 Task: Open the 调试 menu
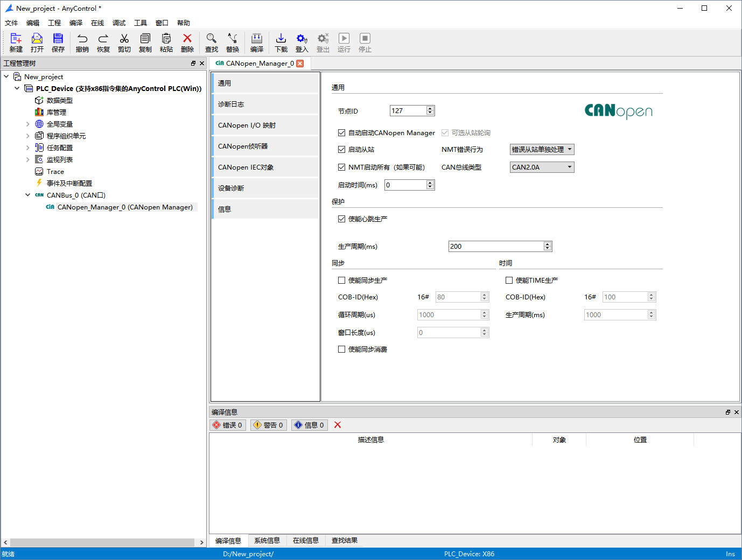(119, 23)
